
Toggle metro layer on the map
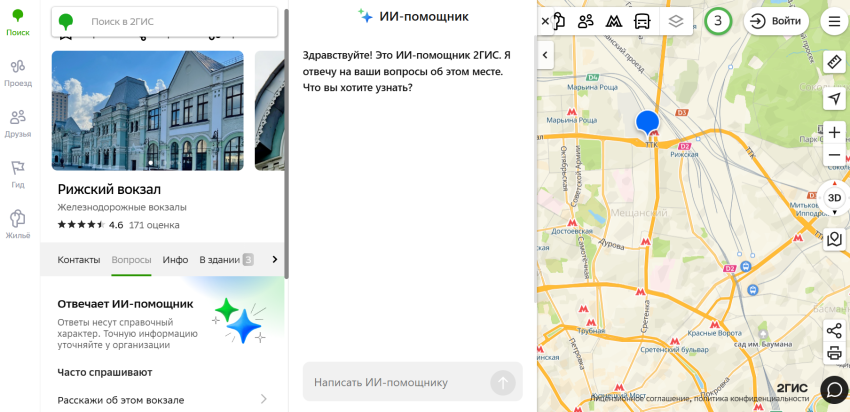pos(614,21)
